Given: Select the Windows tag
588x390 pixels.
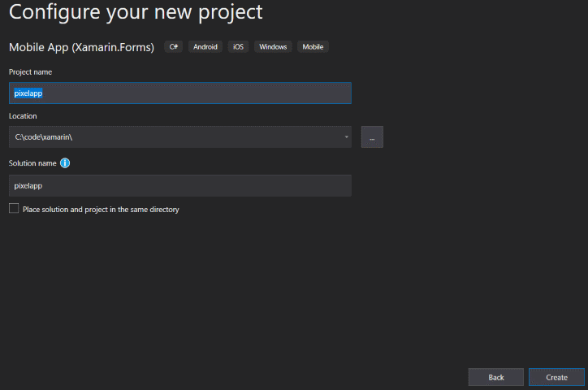Looking at the screenshot, I should (x=273, y=47).
